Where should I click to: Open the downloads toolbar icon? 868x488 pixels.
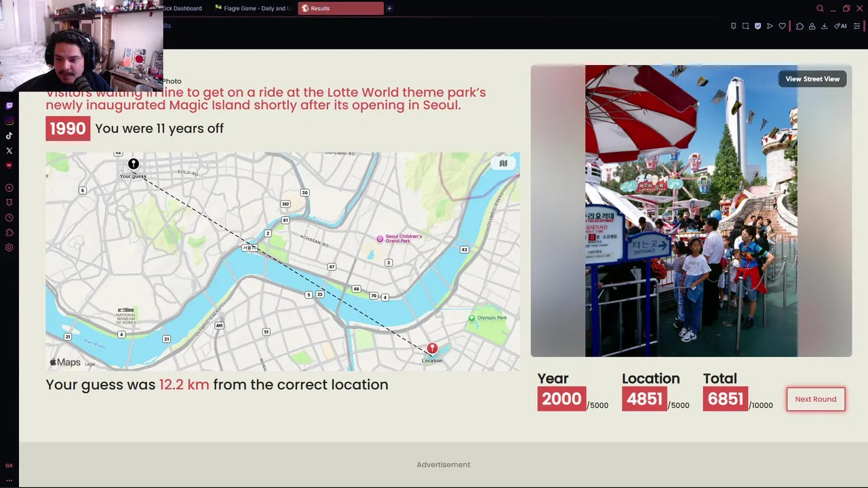[824, 26]
